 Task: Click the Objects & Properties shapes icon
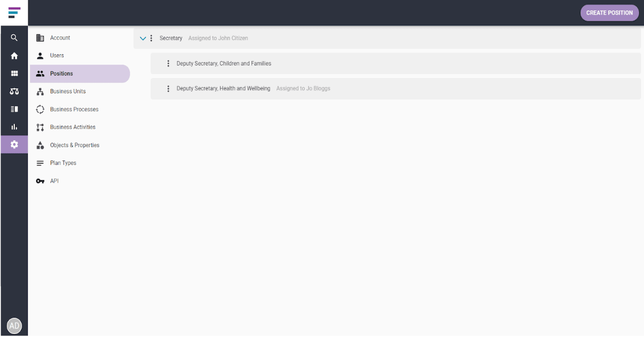point(40,145)
